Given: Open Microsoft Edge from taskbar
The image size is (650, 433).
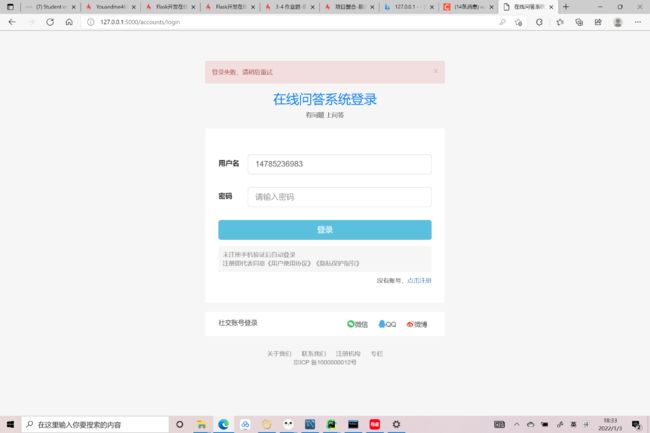Looking at the screenshot, I should pos(223,424).
